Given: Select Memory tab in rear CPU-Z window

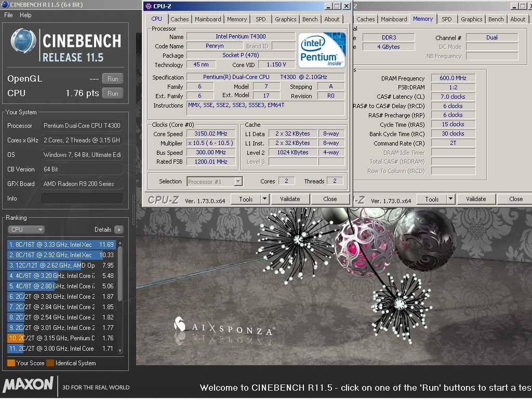Looking at the screenshot, I should [423, 19].
